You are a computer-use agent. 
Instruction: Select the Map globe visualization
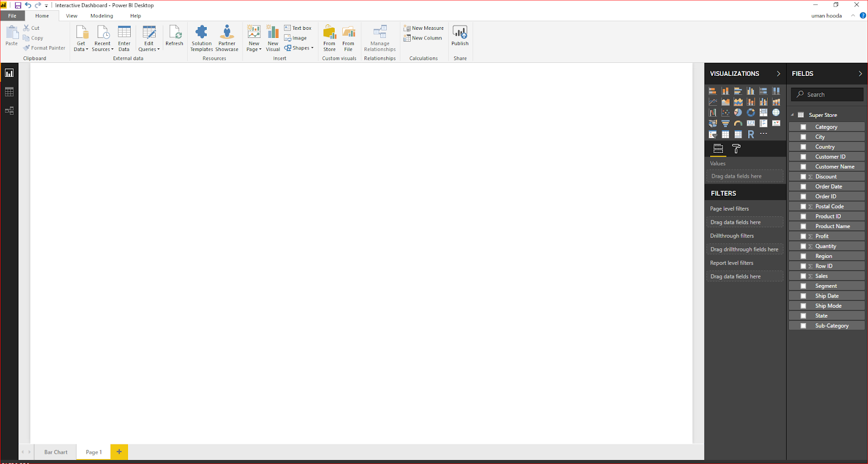click(x=776, y=113)
